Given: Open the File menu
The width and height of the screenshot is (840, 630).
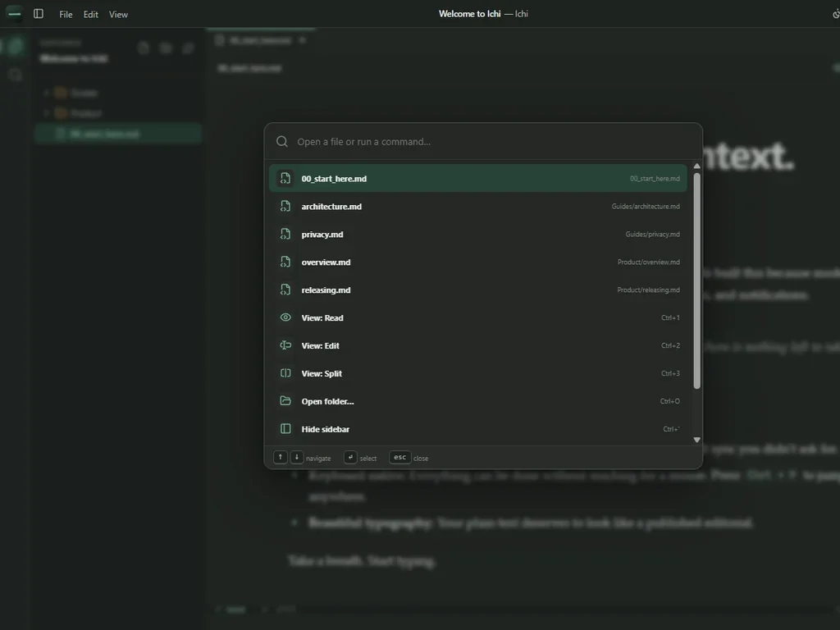Looking at the screenshot, I should (66, 15).
